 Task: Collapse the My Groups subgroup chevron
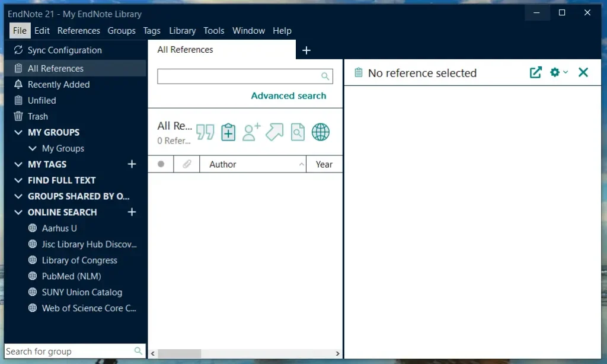tap(33, 148)
